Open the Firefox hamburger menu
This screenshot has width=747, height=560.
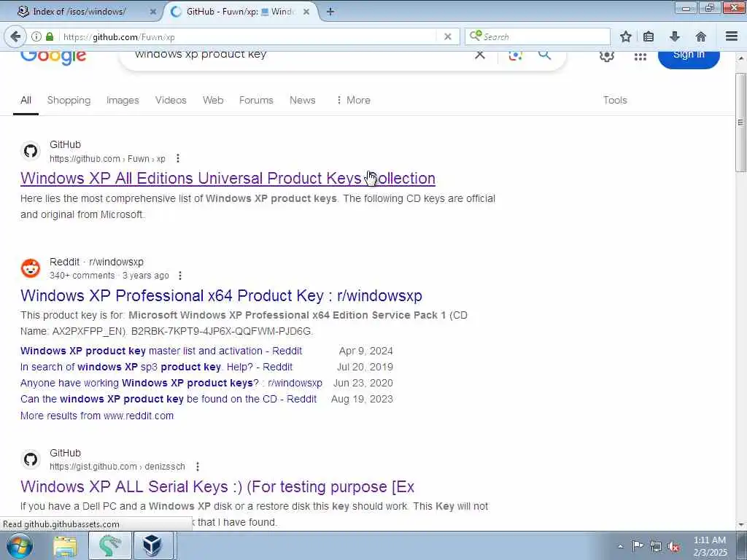(x=732, y=36)
